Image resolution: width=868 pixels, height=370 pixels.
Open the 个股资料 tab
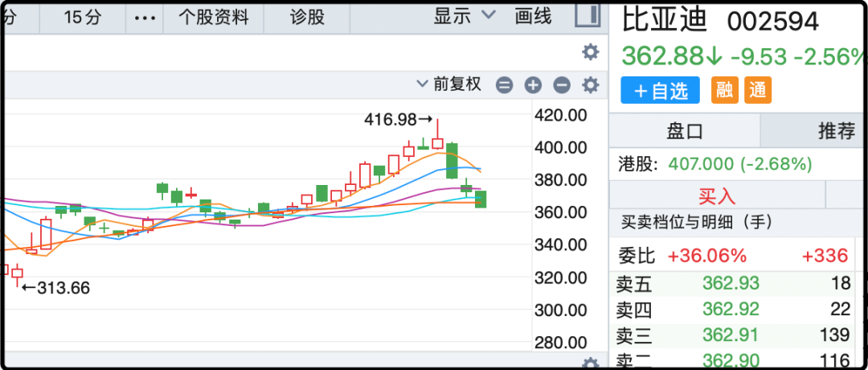pyautogui.click(x=214, y=17)
